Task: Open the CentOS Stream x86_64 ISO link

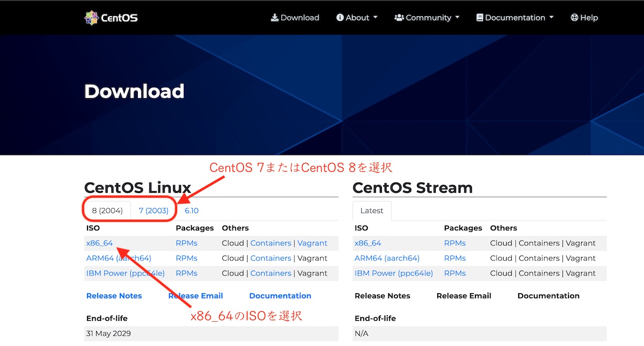Action: tap(368, 243)
